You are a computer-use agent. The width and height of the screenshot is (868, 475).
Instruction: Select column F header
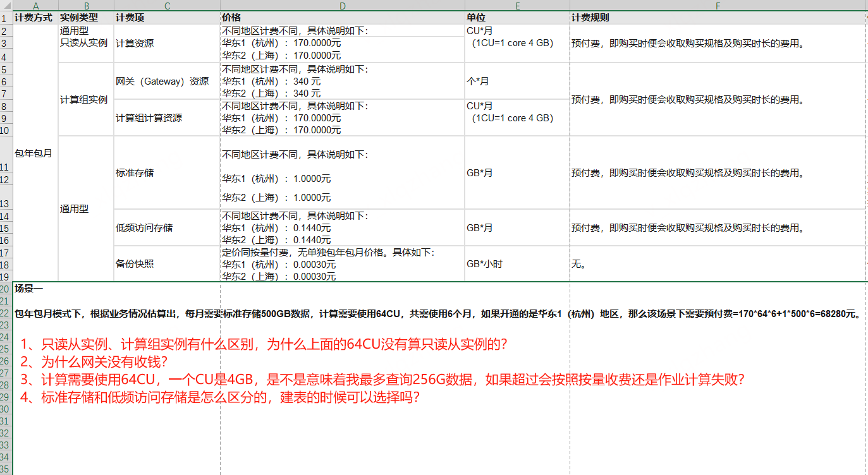(718, 6)
